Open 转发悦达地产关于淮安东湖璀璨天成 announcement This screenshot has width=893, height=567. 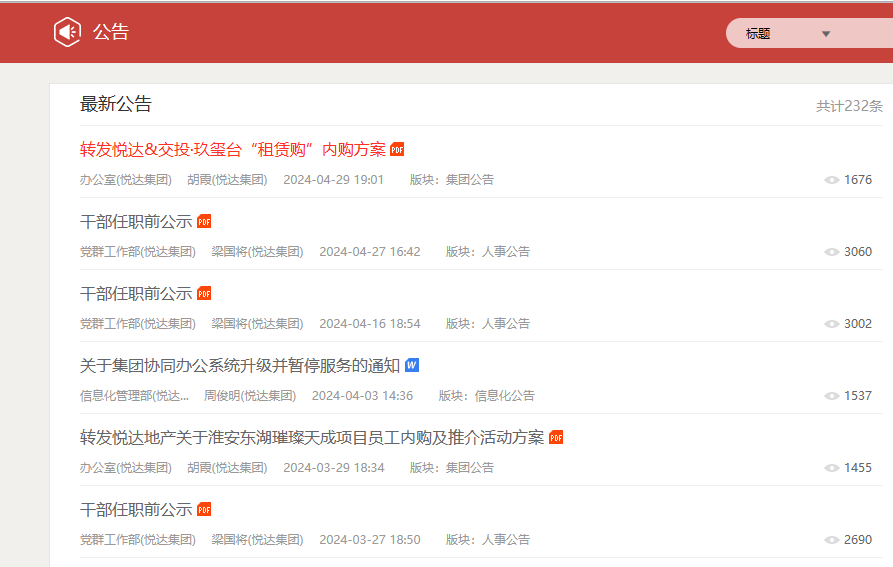coord(312,437)
